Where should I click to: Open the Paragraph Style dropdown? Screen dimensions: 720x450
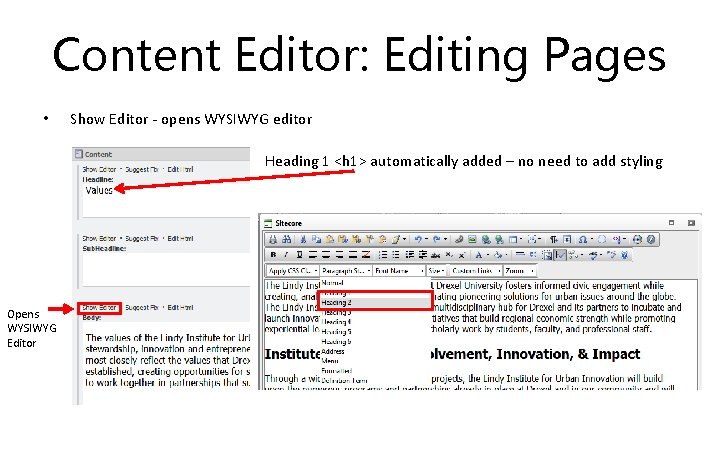346,271
